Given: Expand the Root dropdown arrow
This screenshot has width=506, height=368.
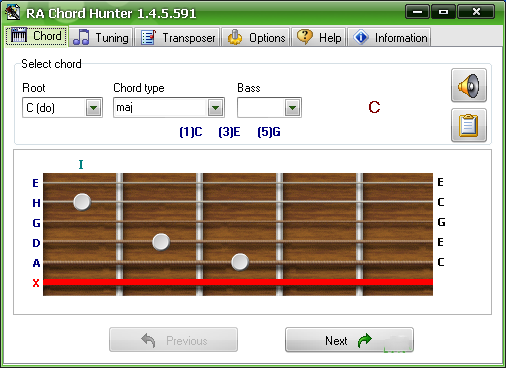Looking at the screenshot, I should click(x=93, y=108).
